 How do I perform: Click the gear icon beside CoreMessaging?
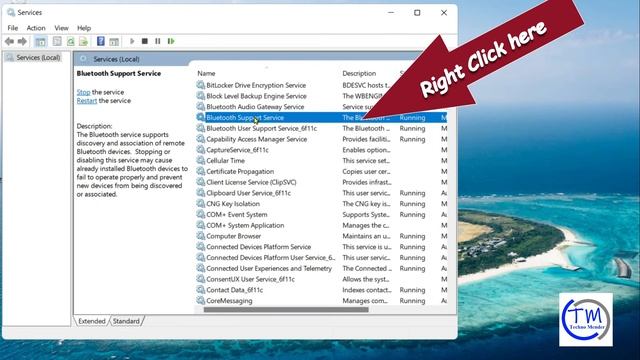(x=200, y=300)
